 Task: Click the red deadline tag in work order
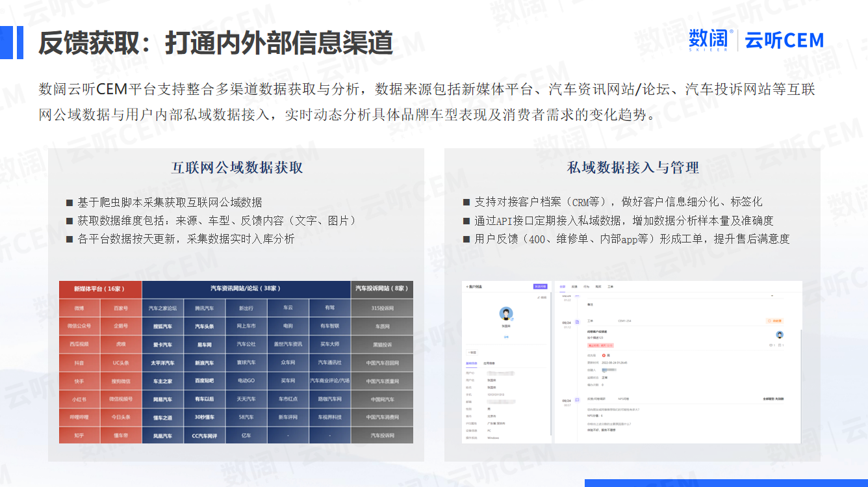600,346
